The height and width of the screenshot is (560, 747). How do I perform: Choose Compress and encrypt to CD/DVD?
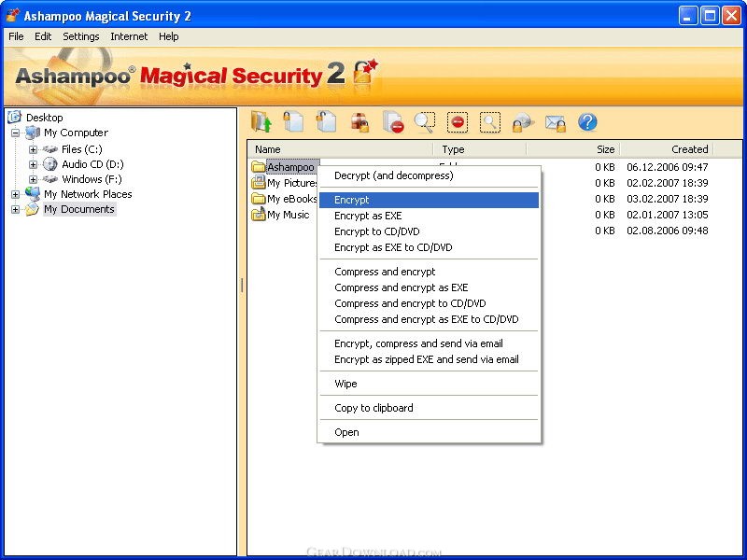(x=429, y=303)
